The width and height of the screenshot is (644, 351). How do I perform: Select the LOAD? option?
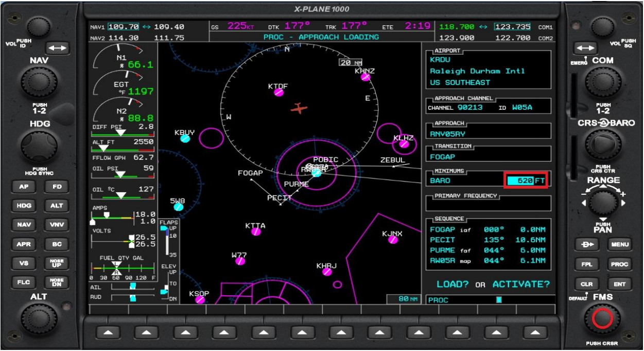[x=452, y=285]
